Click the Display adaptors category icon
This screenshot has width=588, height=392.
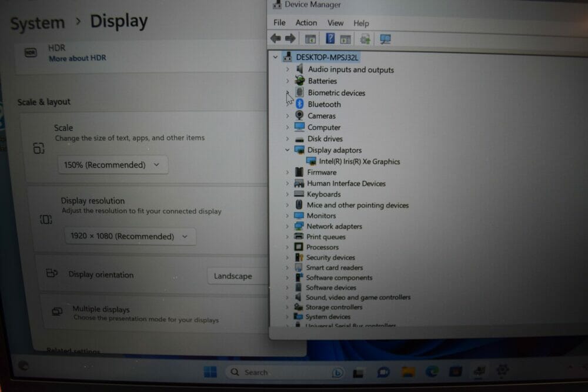(299, 150)
